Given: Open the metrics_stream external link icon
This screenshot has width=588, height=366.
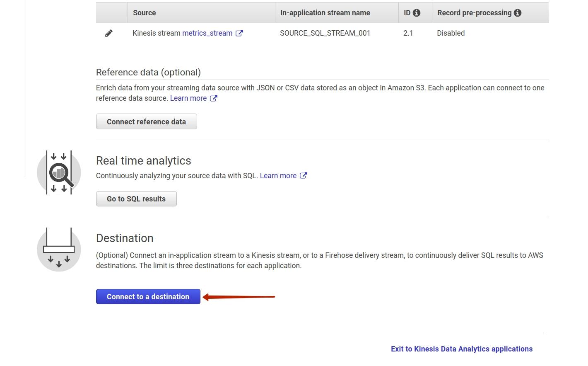Looking at the screenshot, I should (239, 33).
